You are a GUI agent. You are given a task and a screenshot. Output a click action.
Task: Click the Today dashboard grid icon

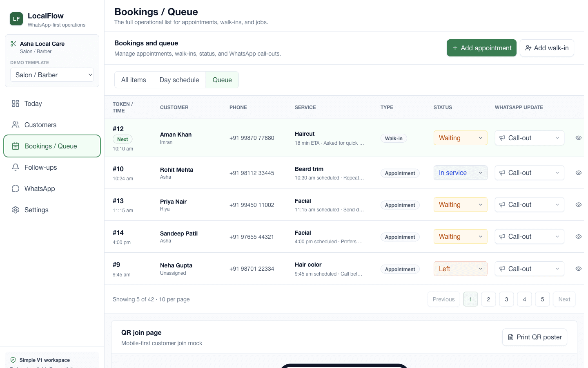(x=16, y=103)
